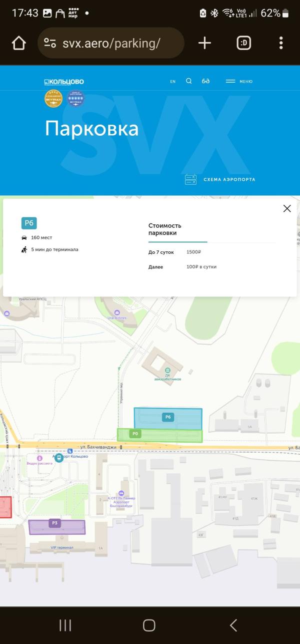The image size is (300, 644).
Task: Switch the site language to EN
Action: click(173, 82)
